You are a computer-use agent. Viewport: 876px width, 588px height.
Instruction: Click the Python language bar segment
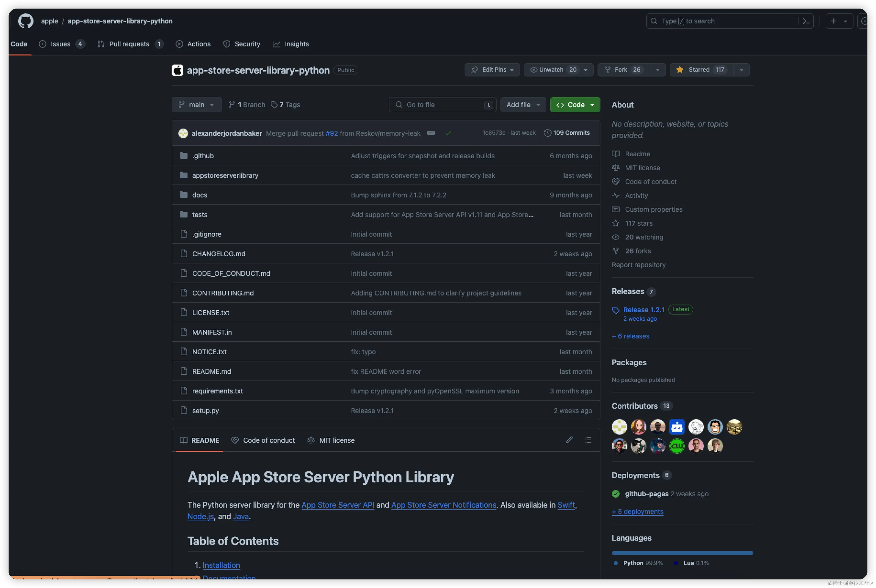[682, 553]
